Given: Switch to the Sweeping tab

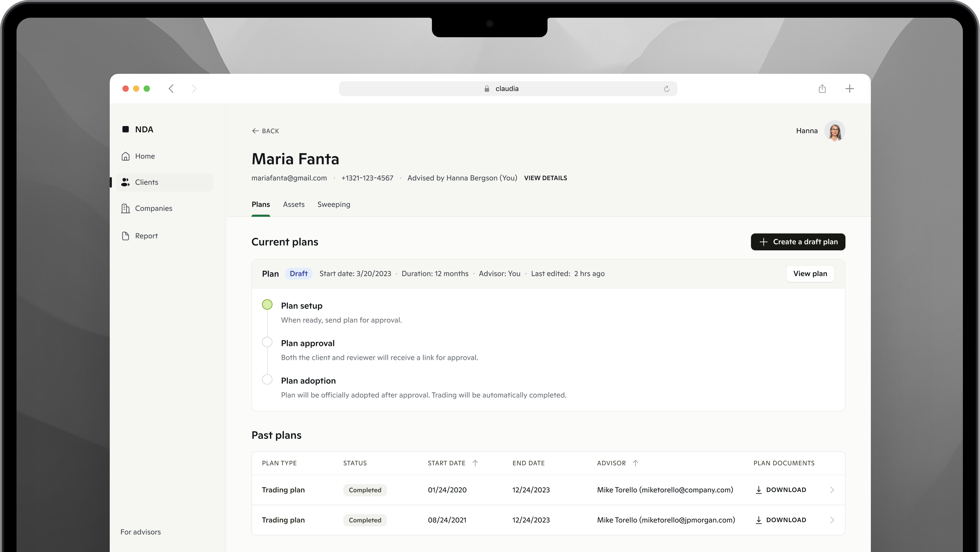Looking at the screenshot, I should coord(334,205).
